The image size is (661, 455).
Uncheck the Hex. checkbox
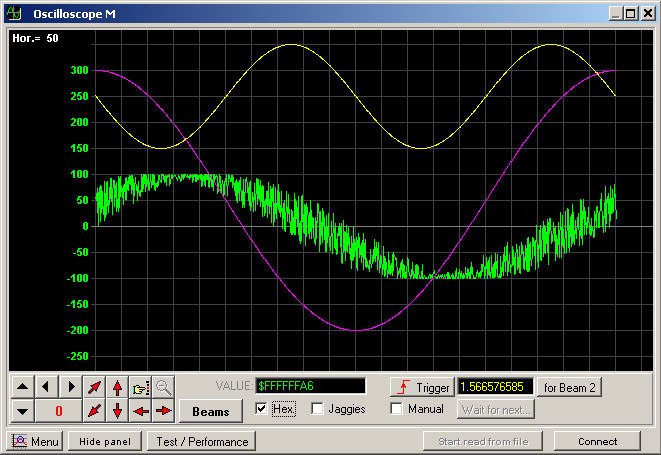coord(262,409)
